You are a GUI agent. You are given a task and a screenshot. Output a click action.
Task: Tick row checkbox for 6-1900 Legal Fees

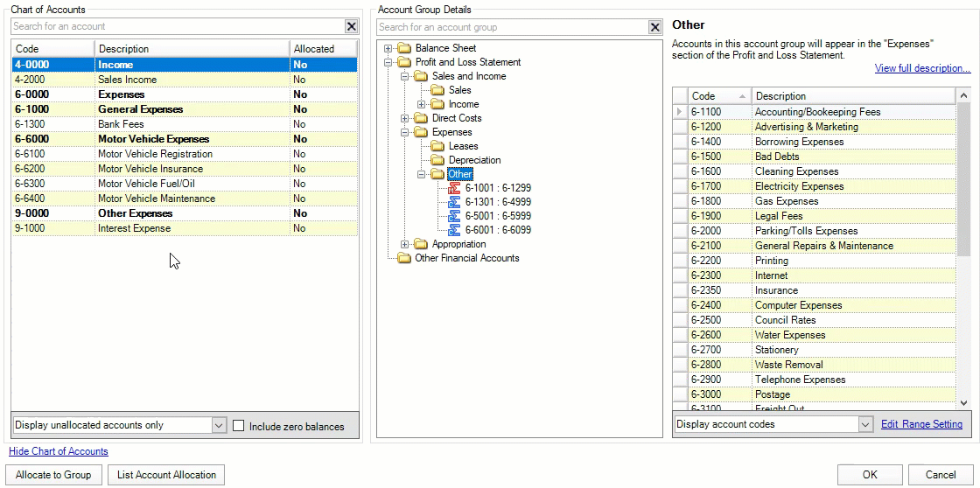point(680,216)
